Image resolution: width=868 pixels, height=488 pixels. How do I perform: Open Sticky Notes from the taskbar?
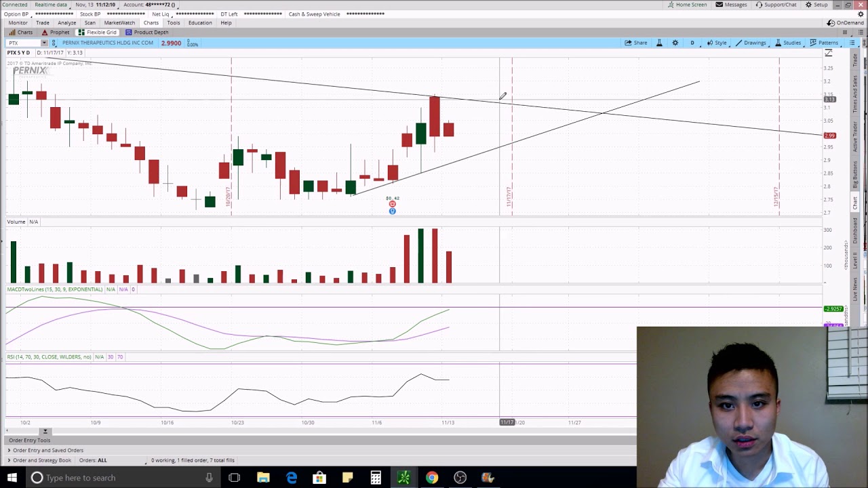coord(347,478)
